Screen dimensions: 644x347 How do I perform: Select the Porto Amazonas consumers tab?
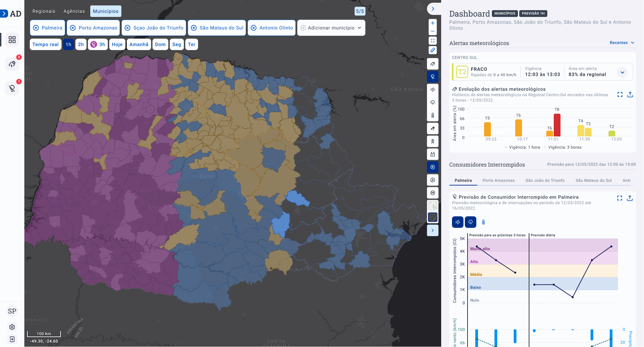pos(498,180)
